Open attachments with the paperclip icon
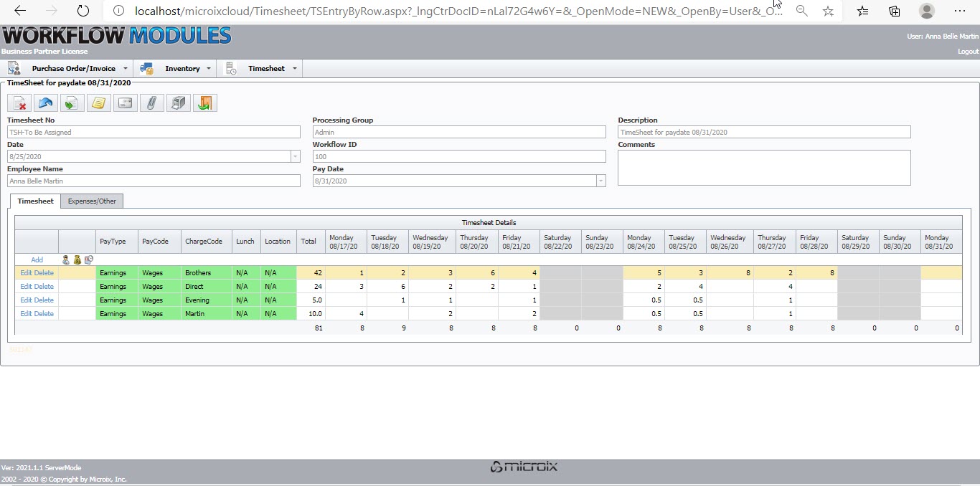 tap(151, 103)
